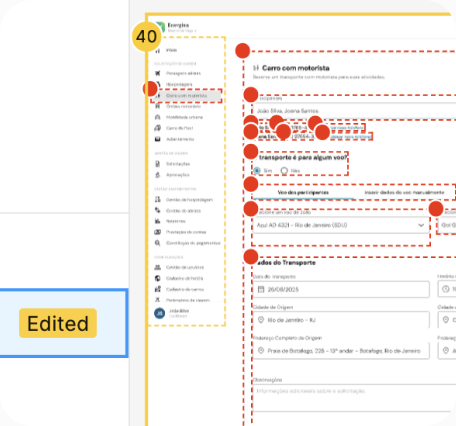
Task: Click the calendar icon in the date field
Action: 261,289
